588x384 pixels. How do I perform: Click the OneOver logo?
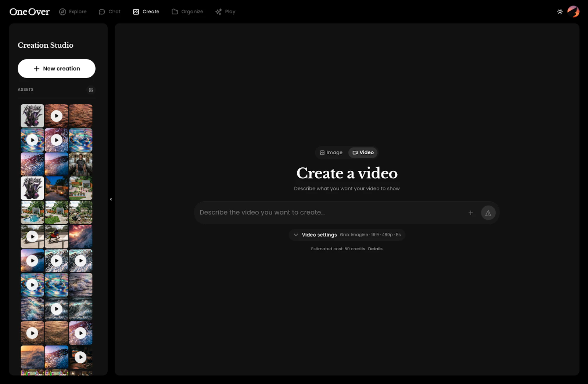[29, 12]
